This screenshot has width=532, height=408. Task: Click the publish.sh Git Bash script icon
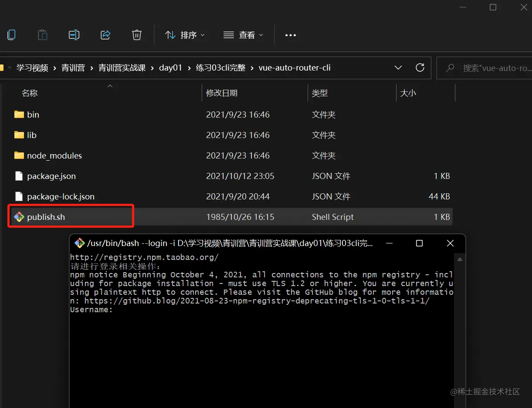click(19, 217)
